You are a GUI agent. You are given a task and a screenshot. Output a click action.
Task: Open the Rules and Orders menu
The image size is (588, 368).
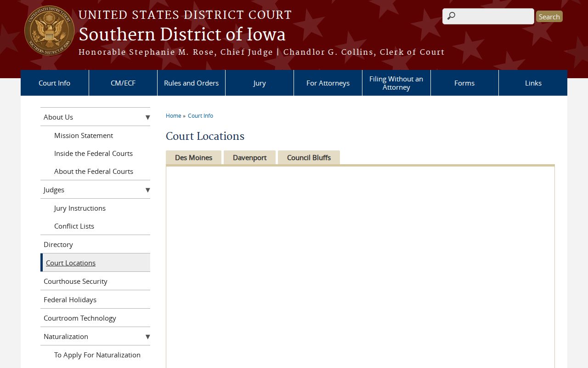tap(191, 83)
